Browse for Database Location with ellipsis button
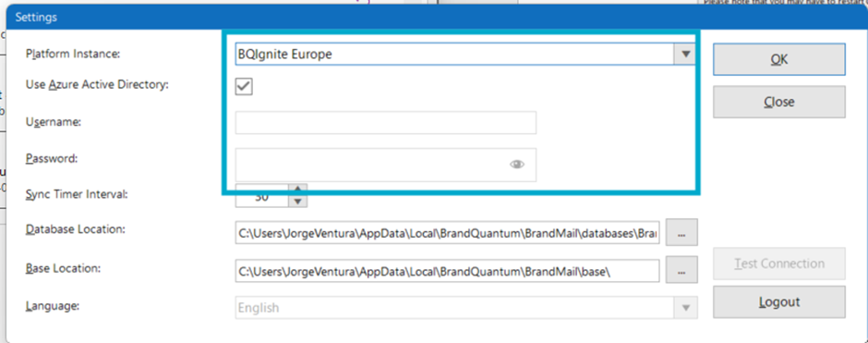 [x=681, y=233]
